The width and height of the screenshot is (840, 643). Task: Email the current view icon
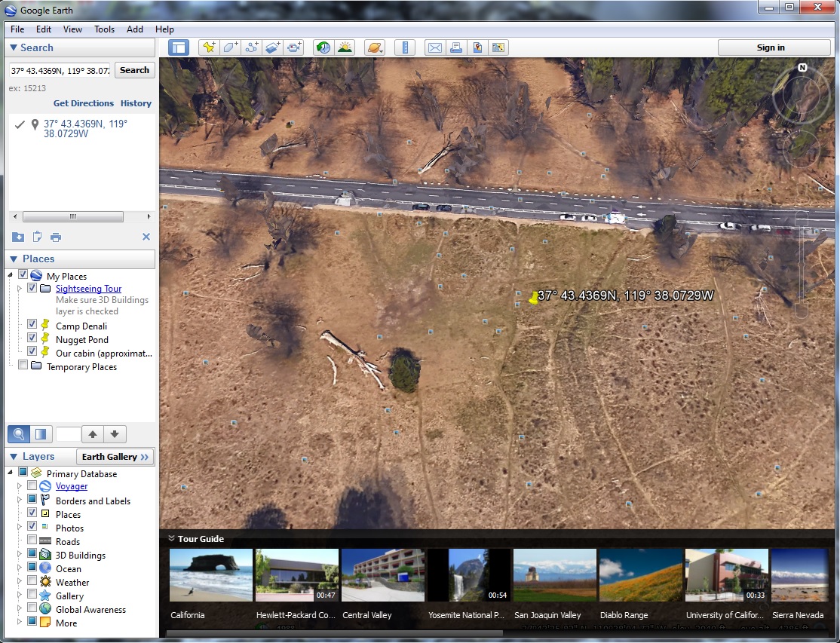point(435,47)
